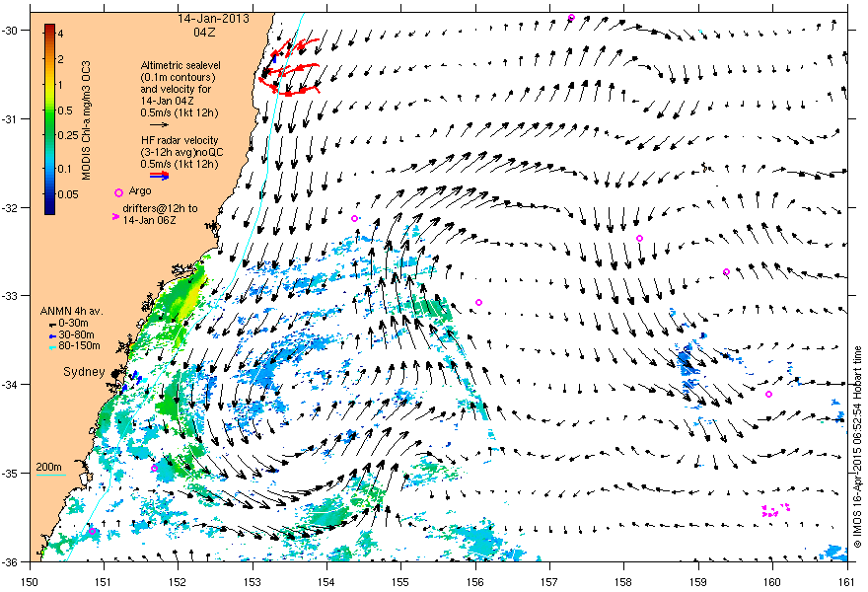This screenshot has height=592, width=868.
Task: Click the 'Sydney' city label
Action: [x=84, y=372]
